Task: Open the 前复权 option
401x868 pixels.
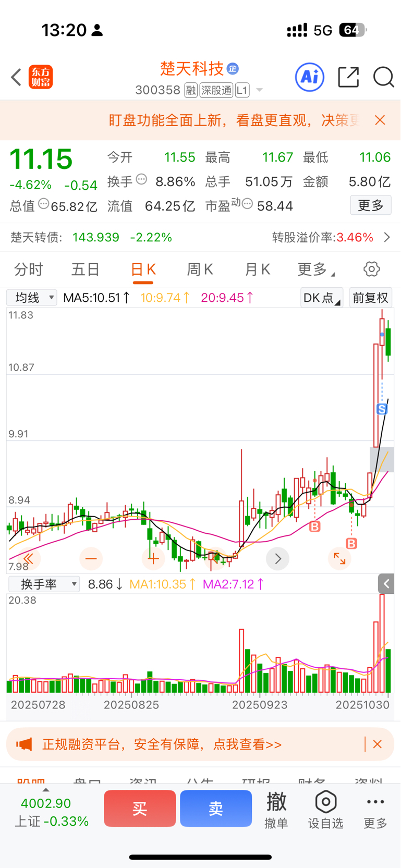Action: click(370, 298)
